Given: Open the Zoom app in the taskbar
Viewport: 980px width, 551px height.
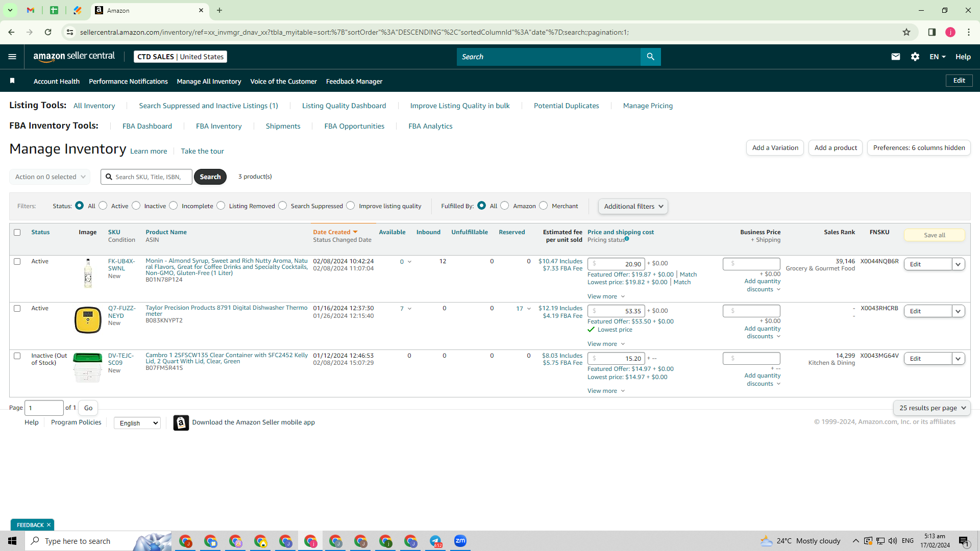Looking at the screenshot, I should click(460, 541).
